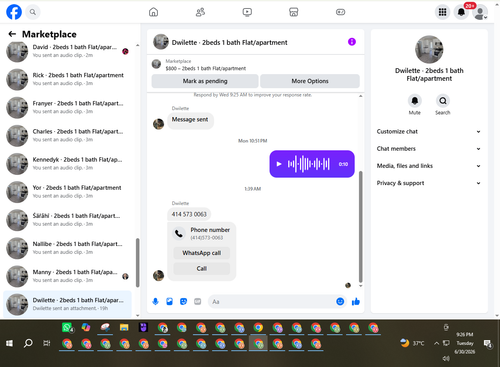Expand Media, files and links section

[x=429, y=166]
